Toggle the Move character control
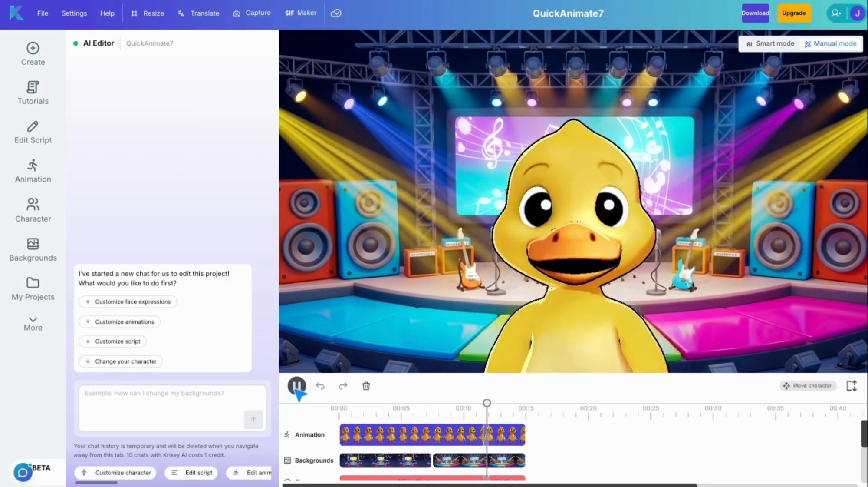Image resolution: width=868 pixels, height=487 pixels. (x=808, y=386)
